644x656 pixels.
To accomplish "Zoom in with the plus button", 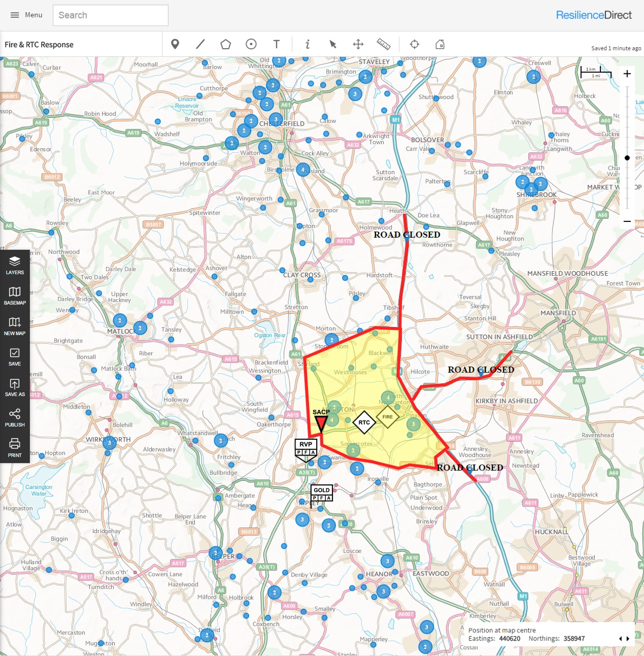I will 627,74.
